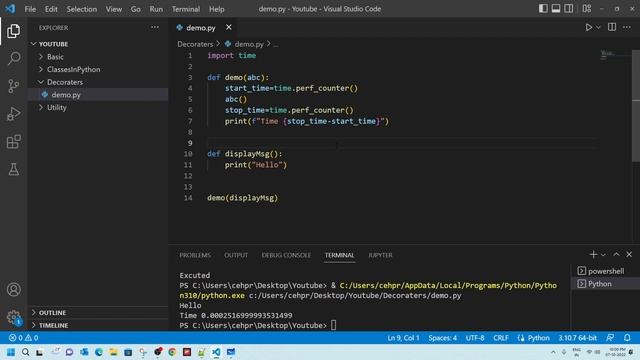
Task: Change encoding via UTF-8
Action: click(x=475, y=338)
